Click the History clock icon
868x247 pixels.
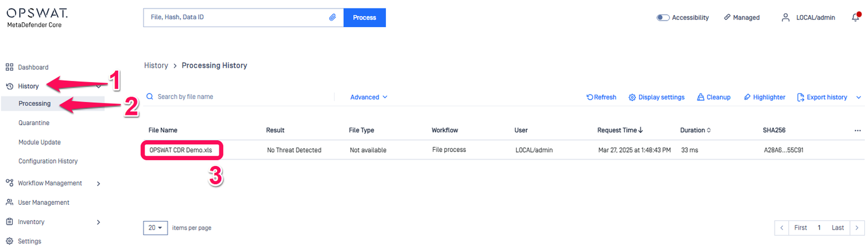click(x=10, y=86)
